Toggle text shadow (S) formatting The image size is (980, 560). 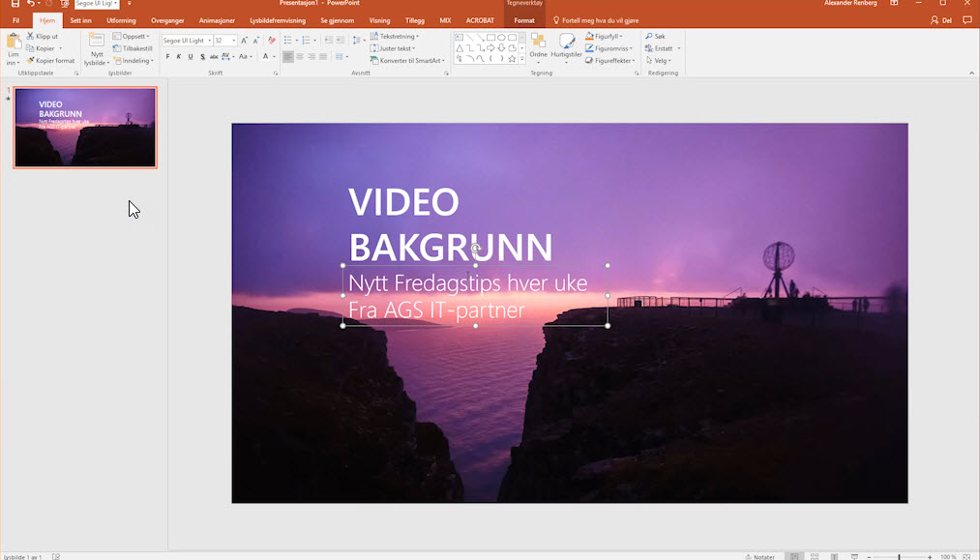click(202, 57)
